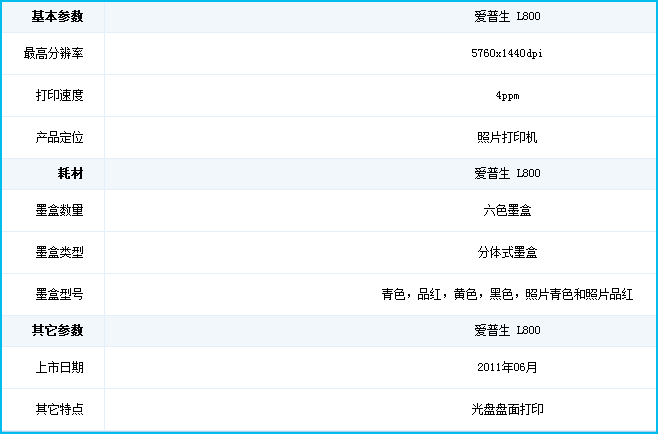Select 爱普生 L800 in the 耗材 row
The width and height of the screenshot is (658, 434).
507,174
